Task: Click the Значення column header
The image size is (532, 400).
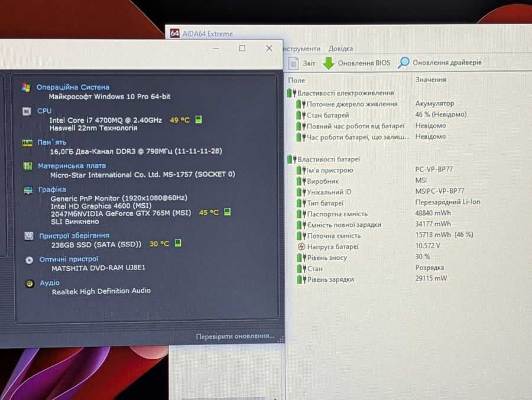Action: [430, 80]
